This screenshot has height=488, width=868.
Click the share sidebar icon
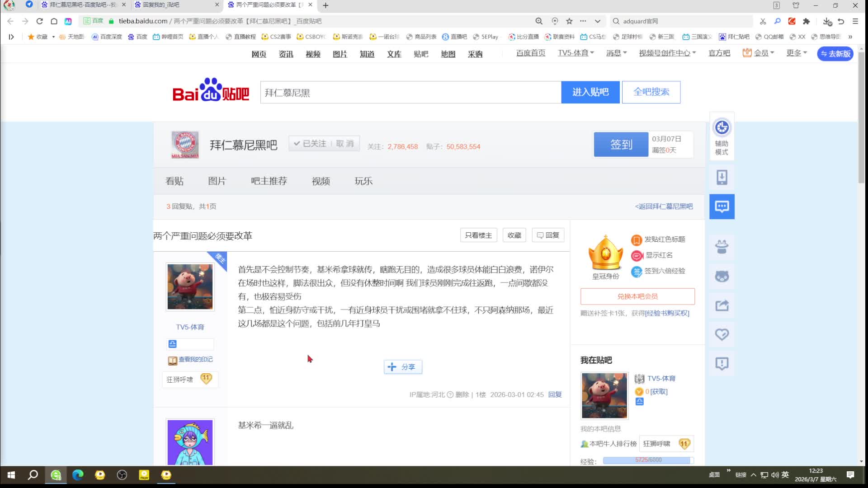coord(722,305)
